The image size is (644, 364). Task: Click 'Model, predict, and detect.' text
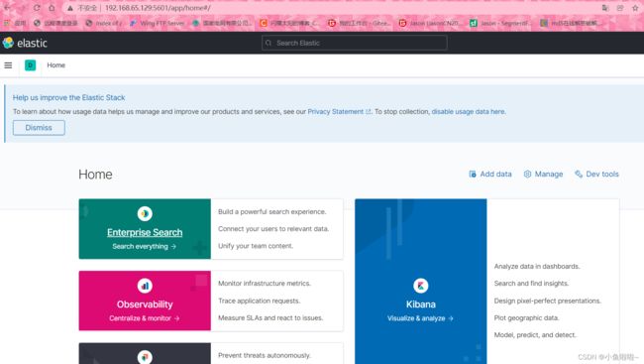(535, 335)
